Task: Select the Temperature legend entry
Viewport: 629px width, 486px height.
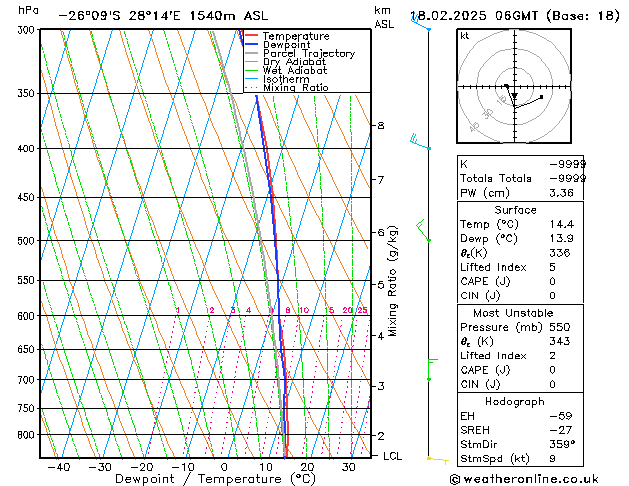Action: click(295, 36)
